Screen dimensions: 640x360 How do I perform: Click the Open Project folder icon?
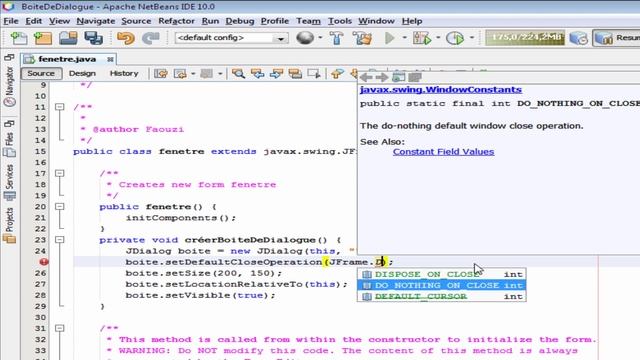click(68, 38)
